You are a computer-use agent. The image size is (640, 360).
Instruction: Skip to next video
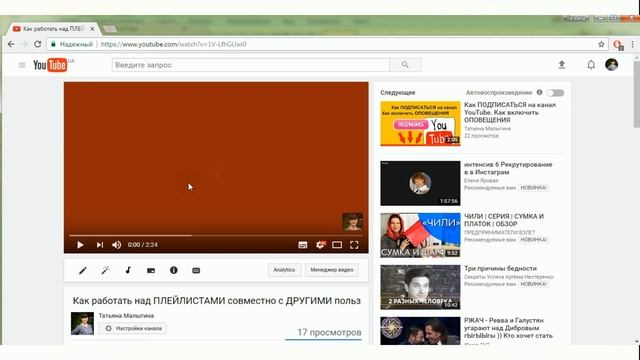pos(100,244)
